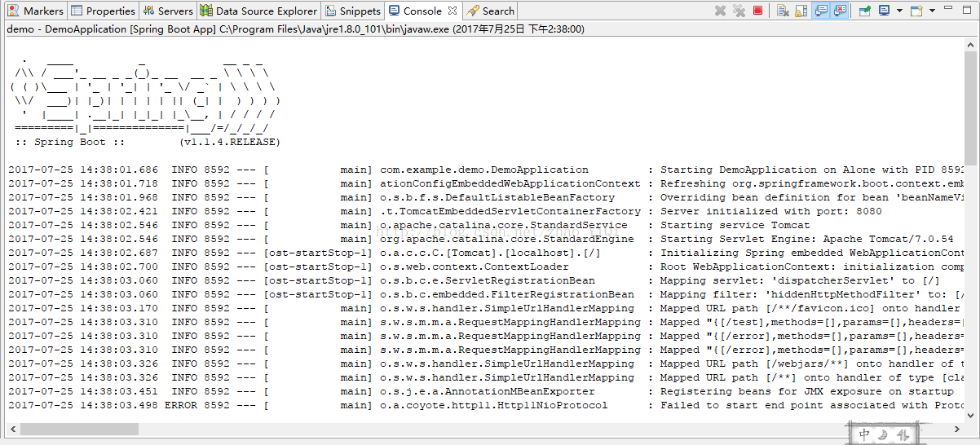Toggle Show Console When Standard Out Changes
The width and height of the screenshot is (980, 445).
[x=821, y=11]
